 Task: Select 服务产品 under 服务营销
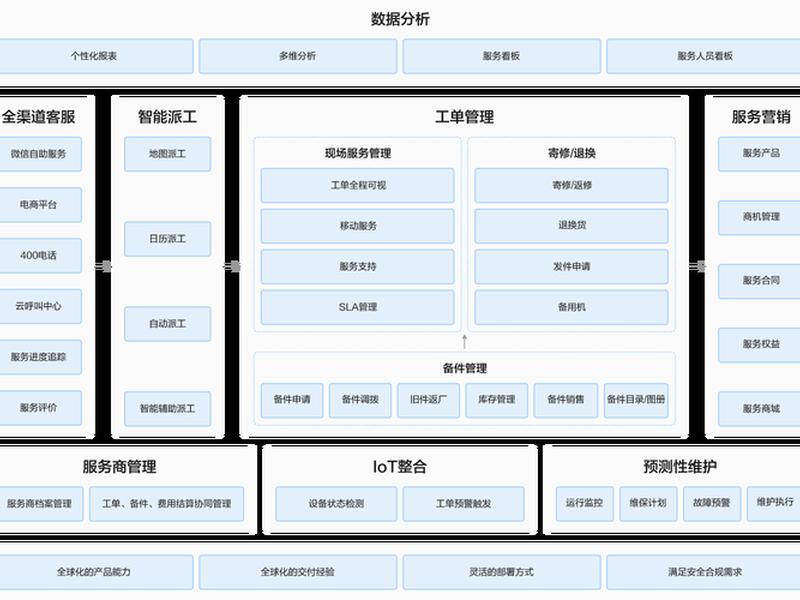click(760, 153)
